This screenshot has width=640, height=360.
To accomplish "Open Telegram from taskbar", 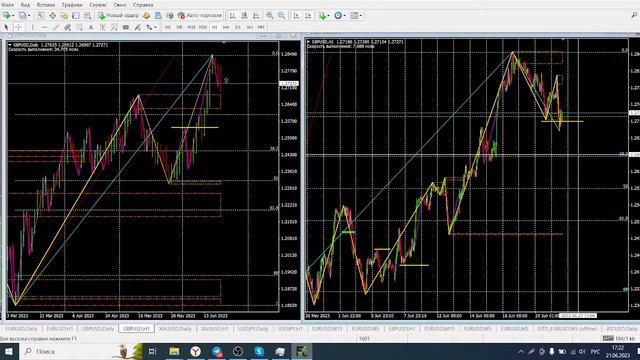I will (x=217, y=351).
